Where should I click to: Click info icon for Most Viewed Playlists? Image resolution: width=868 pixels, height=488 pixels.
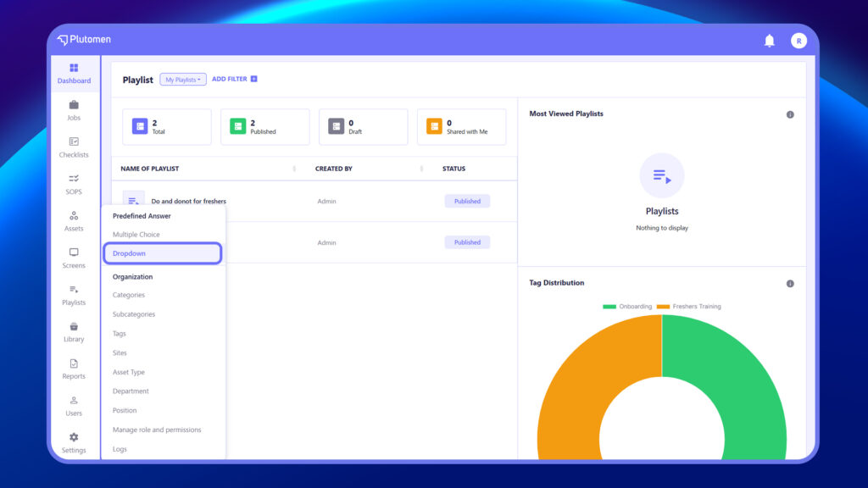coord(790,114)
